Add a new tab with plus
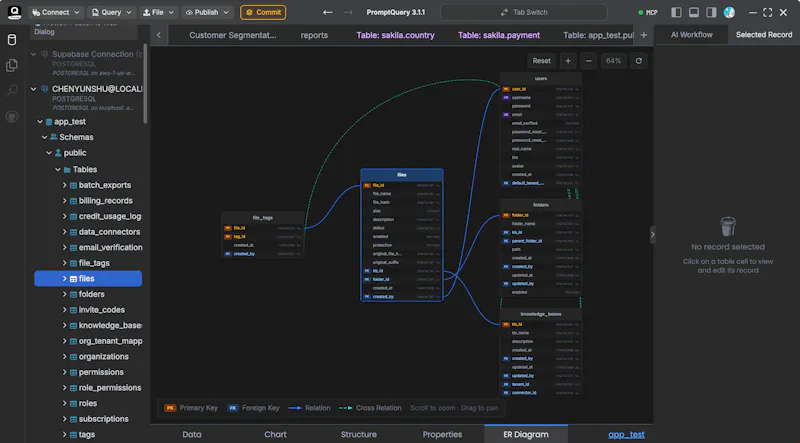Viewport: 800px width, 443px height. [x=643, y=35]
